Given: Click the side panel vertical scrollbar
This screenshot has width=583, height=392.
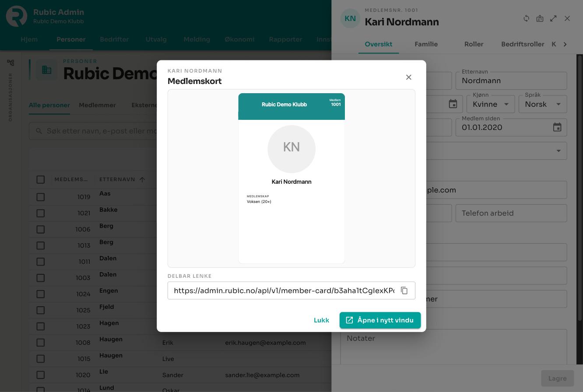Looking at the screenshot, I should (x=579, y=188).
